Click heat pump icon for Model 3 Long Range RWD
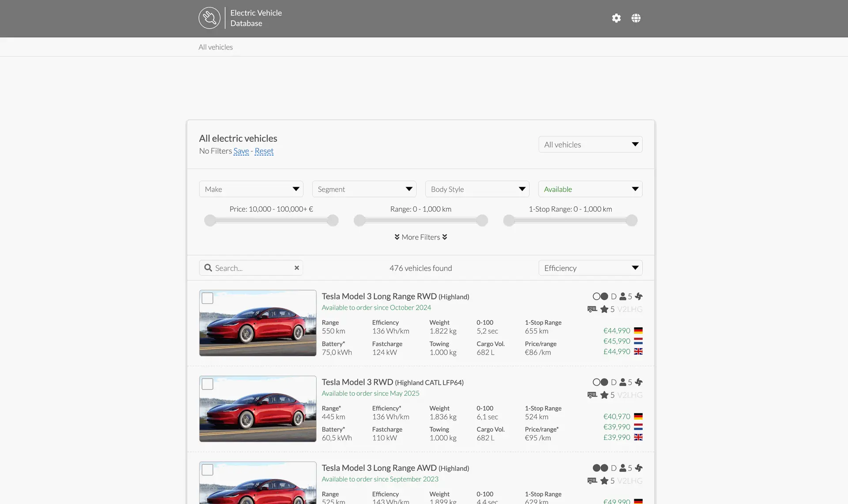The width and height of the screenshot is (848, 504). point(639,296)
